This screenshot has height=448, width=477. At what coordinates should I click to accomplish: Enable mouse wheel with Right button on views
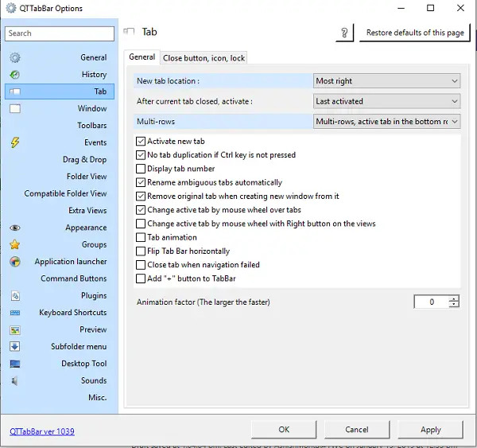[x=141, y=224]
